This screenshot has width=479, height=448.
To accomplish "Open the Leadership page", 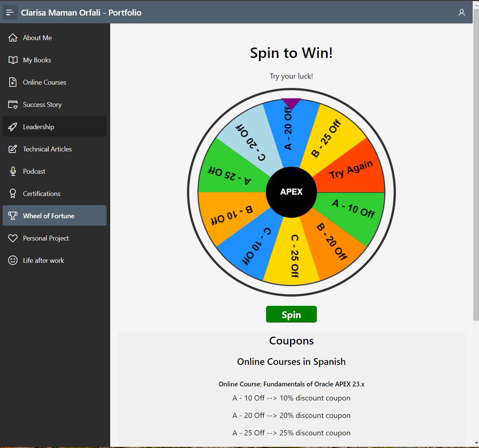I will click(x=54, y=127).
